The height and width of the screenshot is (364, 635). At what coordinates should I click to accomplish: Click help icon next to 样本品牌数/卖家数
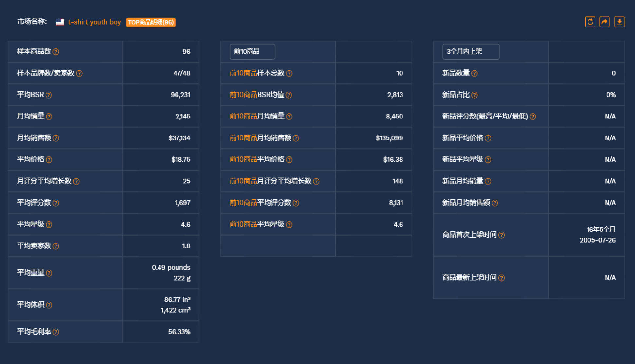pyautogui.click(x=79, y=73)
